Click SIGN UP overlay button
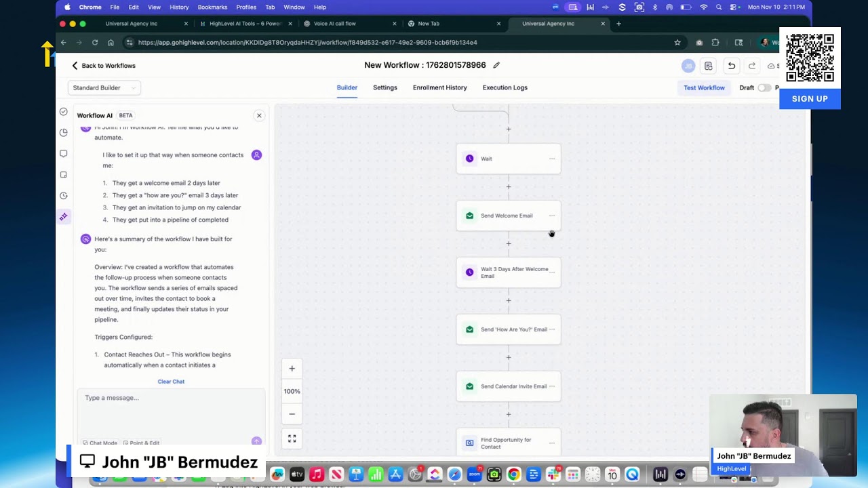868x488 pixels. (810, 99)
